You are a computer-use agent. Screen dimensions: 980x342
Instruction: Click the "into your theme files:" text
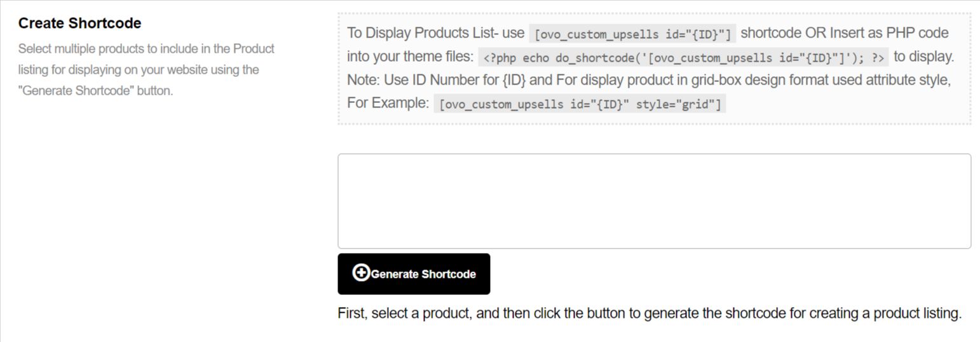[410, 57]
